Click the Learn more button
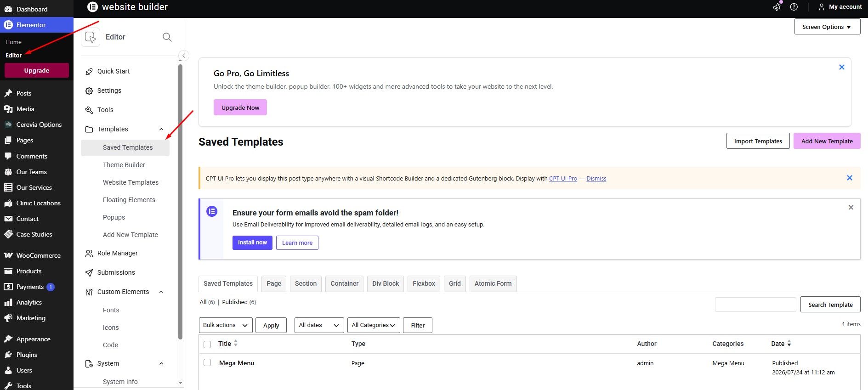Image resolution: width=868 pixels, height=390 pixels. click(297, 243)
